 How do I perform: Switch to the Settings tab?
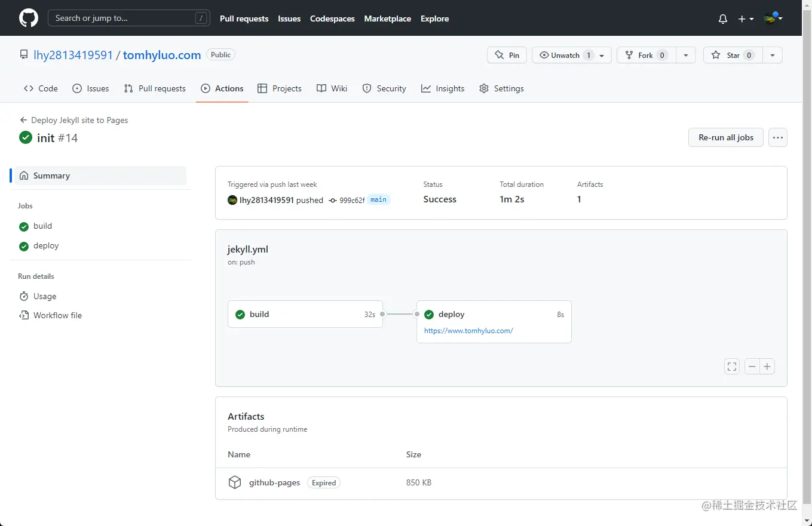(501, 88)
